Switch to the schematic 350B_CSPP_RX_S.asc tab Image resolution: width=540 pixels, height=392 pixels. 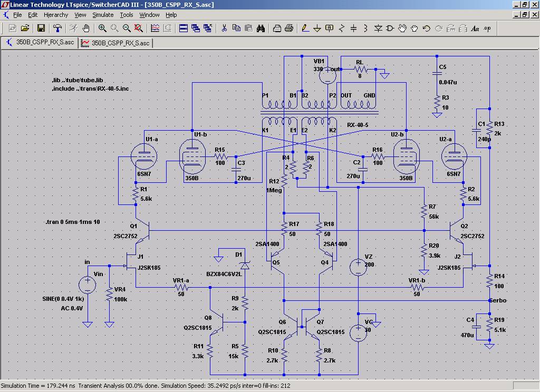[40, 42]
